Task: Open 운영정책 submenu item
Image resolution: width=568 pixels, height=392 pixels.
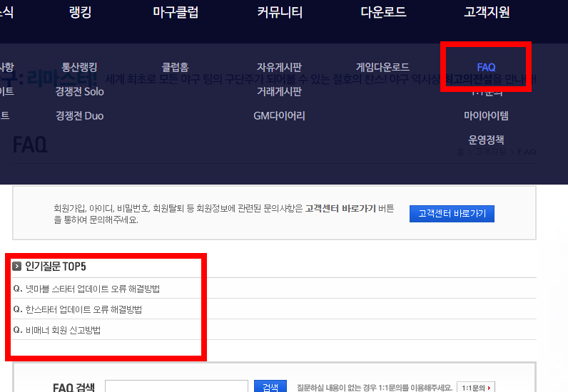Action: 486,140
